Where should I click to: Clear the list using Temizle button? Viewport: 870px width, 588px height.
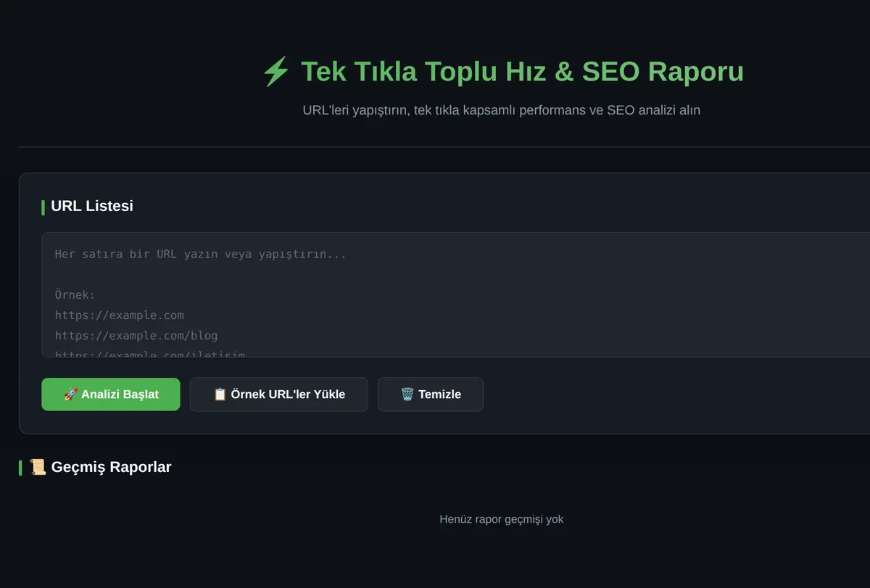tap(431, 394)
